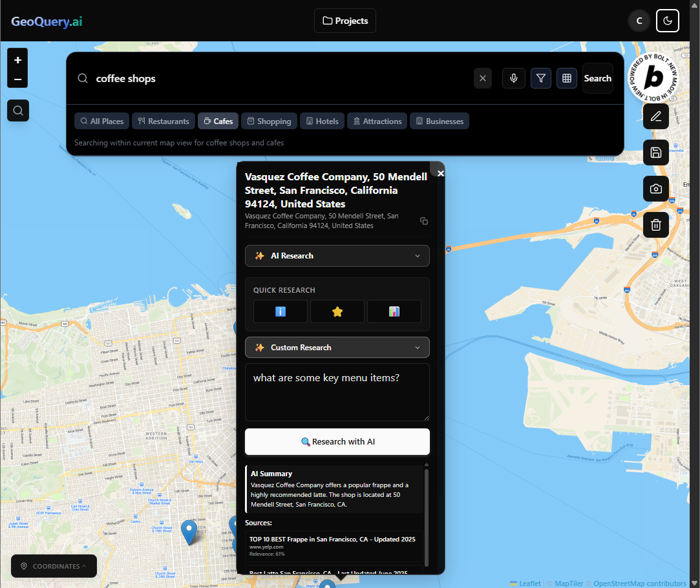Zoom in on the map

18,60
